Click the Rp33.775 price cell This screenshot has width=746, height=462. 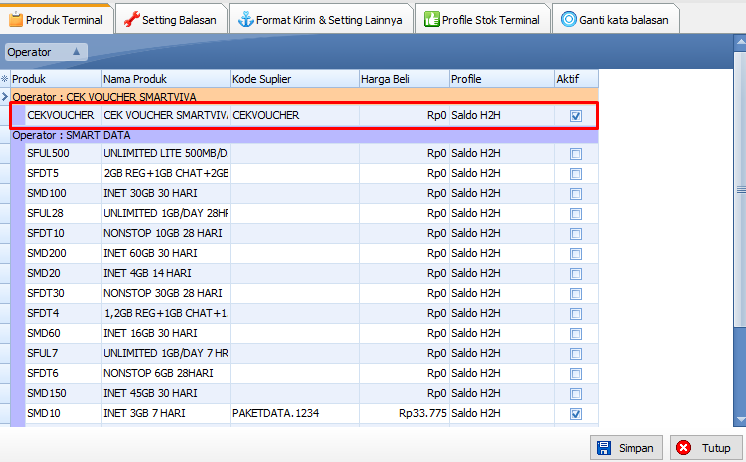(x=404, y=413)
